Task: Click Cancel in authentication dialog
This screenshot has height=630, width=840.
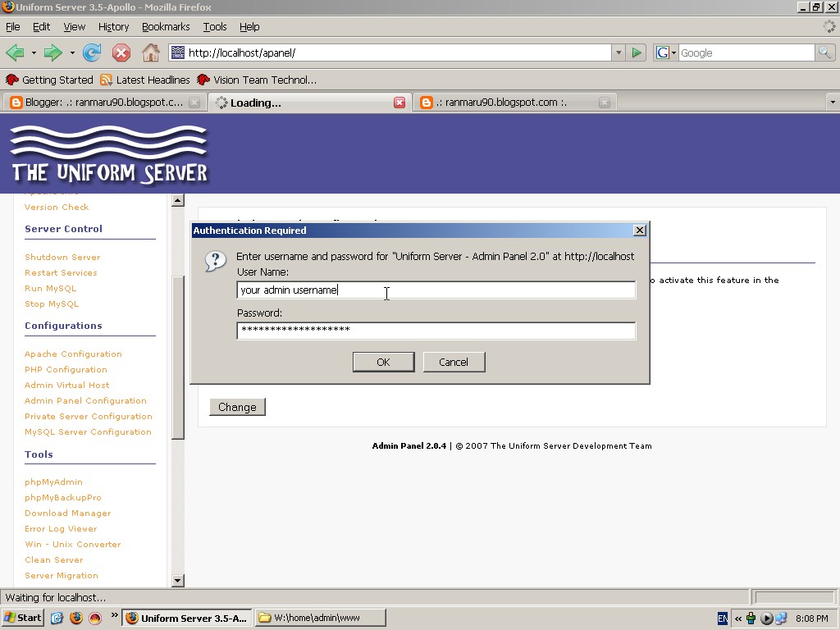Action: (454, 362)
